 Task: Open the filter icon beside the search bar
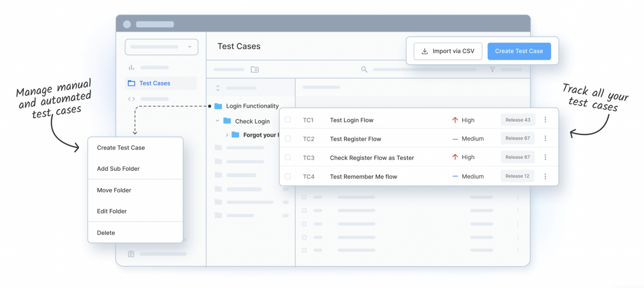click(492, 69)
